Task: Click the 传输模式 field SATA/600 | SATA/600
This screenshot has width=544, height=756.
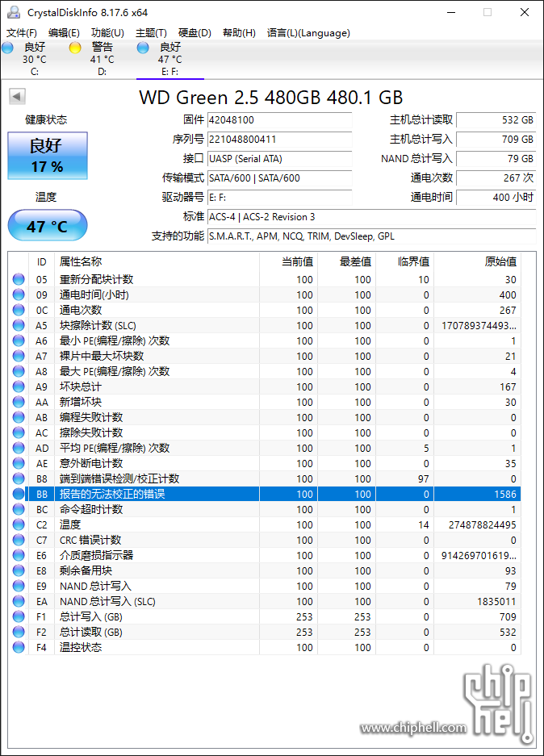Action: 280,178
